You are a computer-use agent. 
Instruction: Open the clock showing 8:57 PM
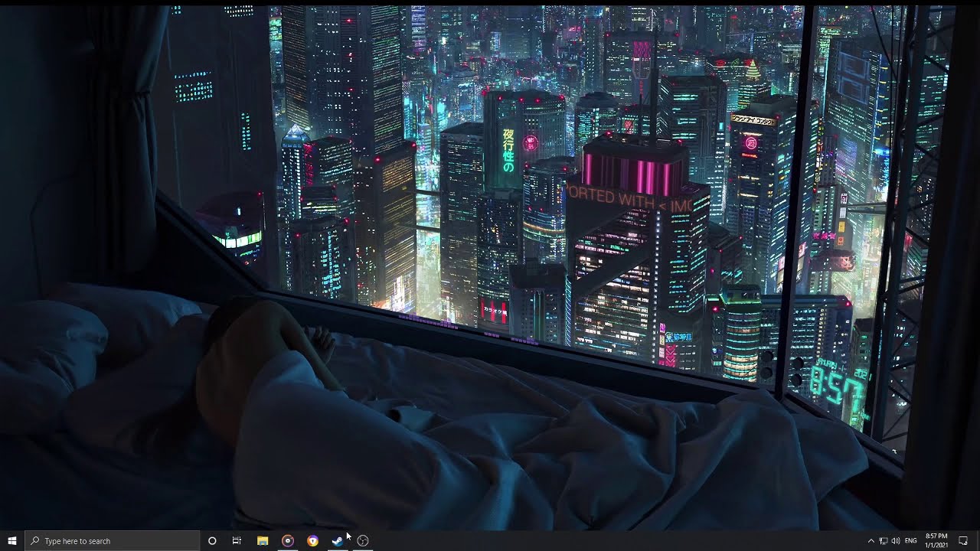(936, 540)
